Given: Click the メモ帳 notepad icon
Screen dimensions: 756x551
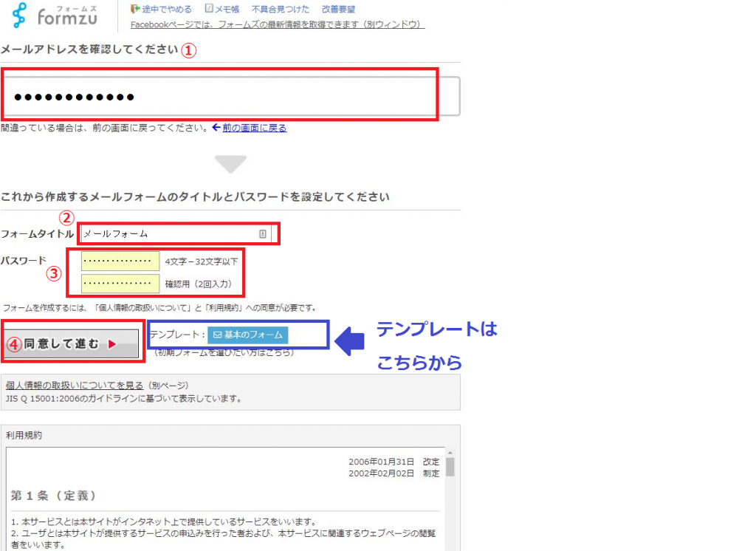Looking at the screenshot, I should coord(209,10).
